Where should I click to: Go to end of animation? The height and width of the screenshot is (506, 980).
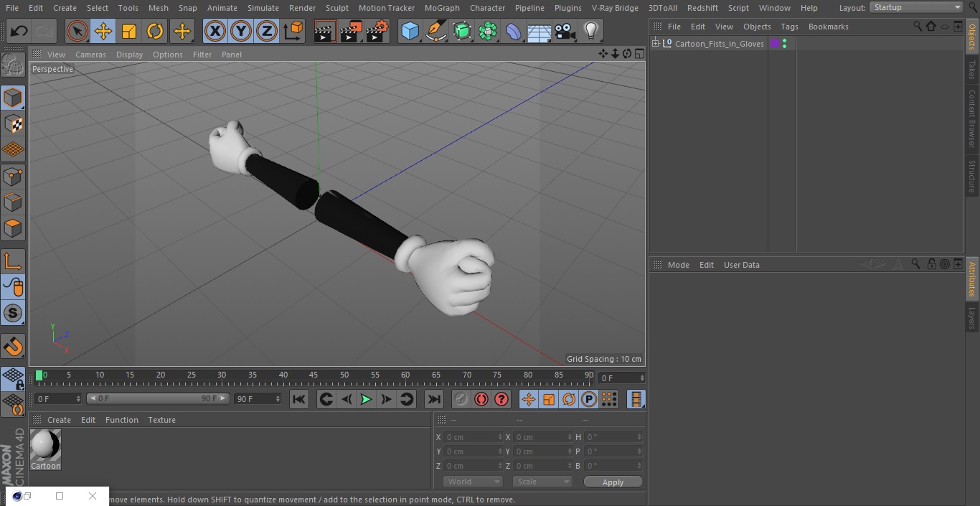(x=434, y=399)
